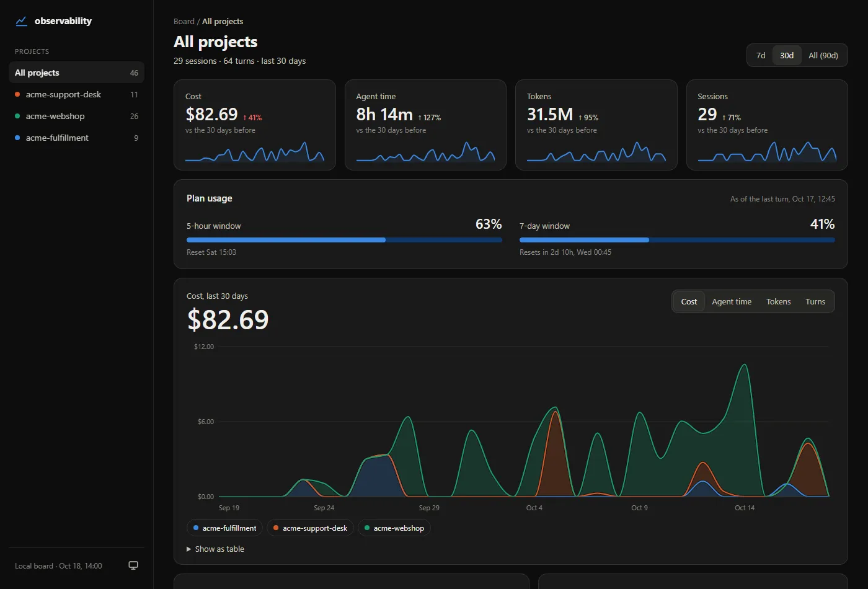The height and width of the screenshot is (589, 868).
Task: Click the Sessions card sparkline chart
Action: pyautogui.click(x=767, y=152)
